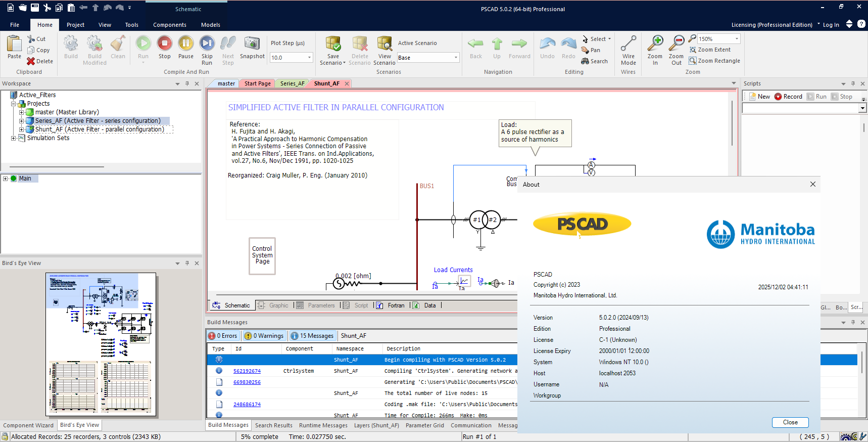Expand the Series_AF project node
Image resolution: width=868 pixels, height=442 pixels.
[x=22, y=121]
